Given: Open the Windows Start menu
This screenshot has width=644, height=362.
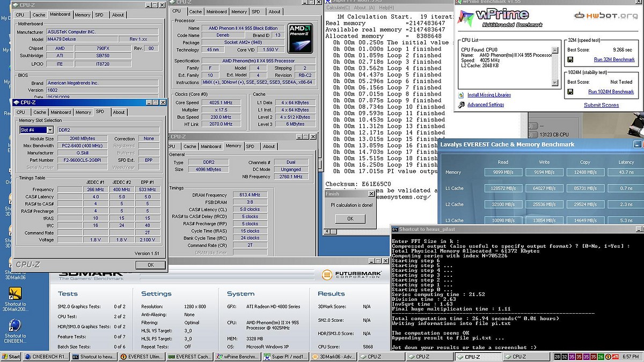Looking at the screenshot, I should 11,357.
